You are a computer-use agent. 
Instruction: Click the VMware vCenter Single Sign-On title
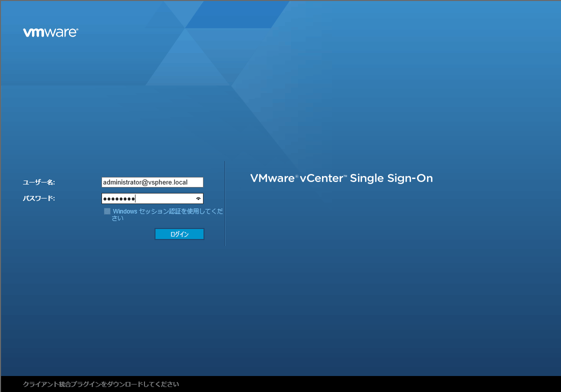coord(341,178)
